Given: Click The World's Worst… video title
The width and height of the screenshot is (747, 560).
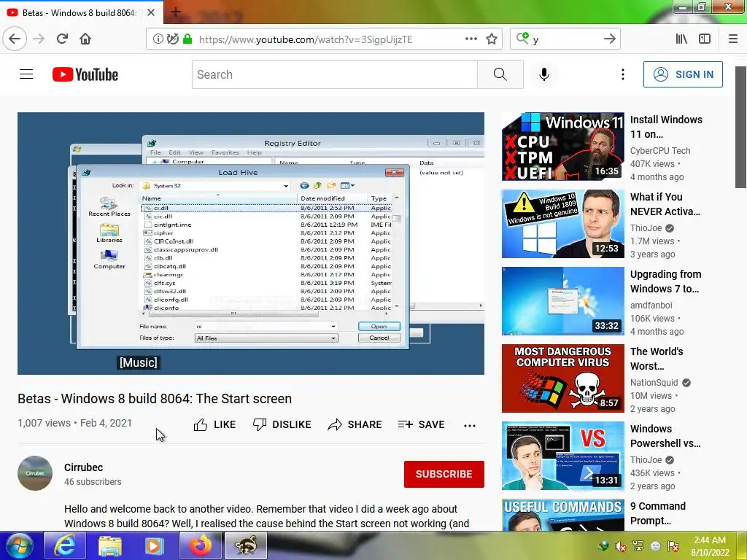Looking at the screenshot, I should click(x=657, y=359).
